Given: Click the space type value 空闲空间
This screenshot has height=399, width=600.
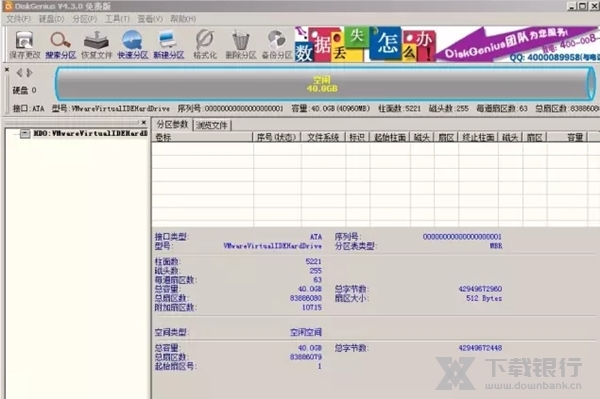Looking at the screenshot, I should pos(306,332).
